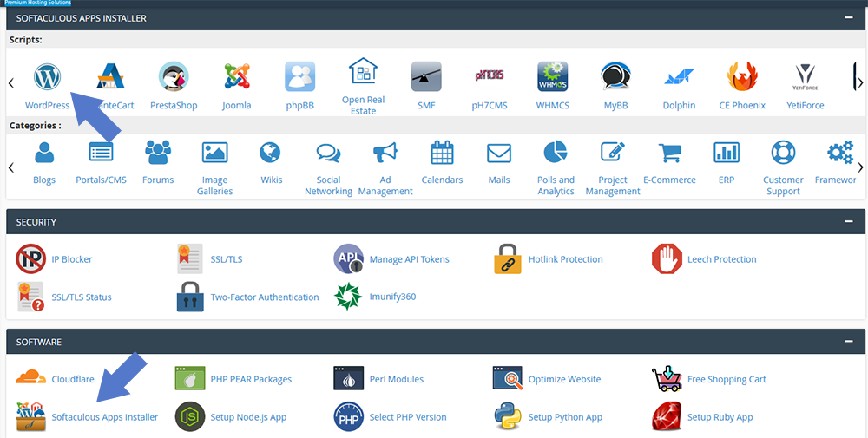Open the Forums category icon
This screenshot has width=868, height=438.
click(x=158, y=152)
